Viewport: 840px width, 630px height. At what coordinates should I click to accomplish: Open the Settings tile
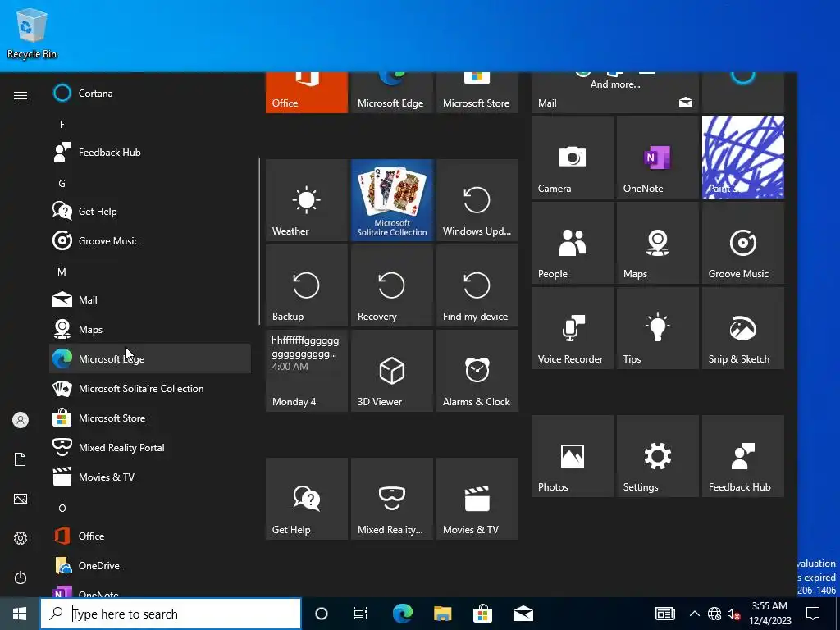(657, 456)
